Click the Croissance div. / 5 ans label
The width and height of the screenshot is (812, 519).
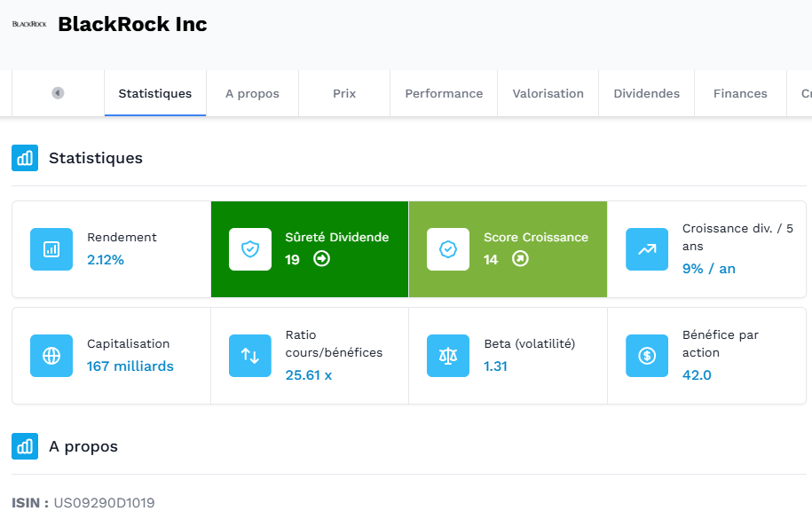click(x=737, y=237)
